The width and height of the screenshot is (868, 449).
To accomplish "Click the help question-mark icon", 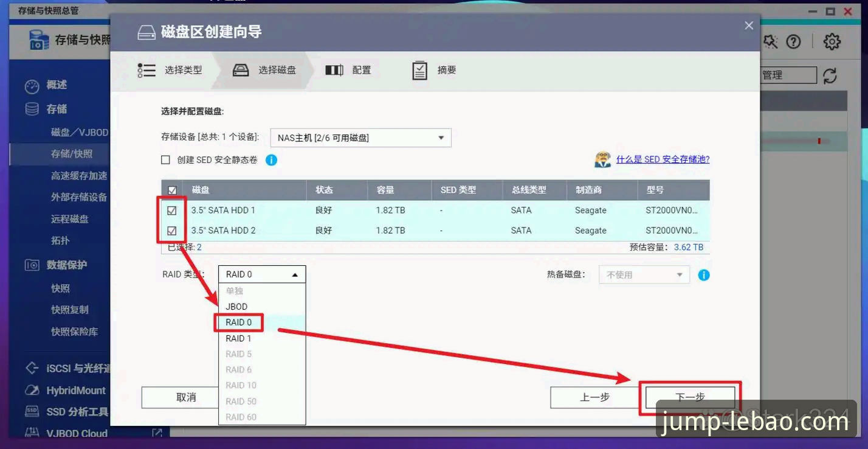I will pos(793,41).
